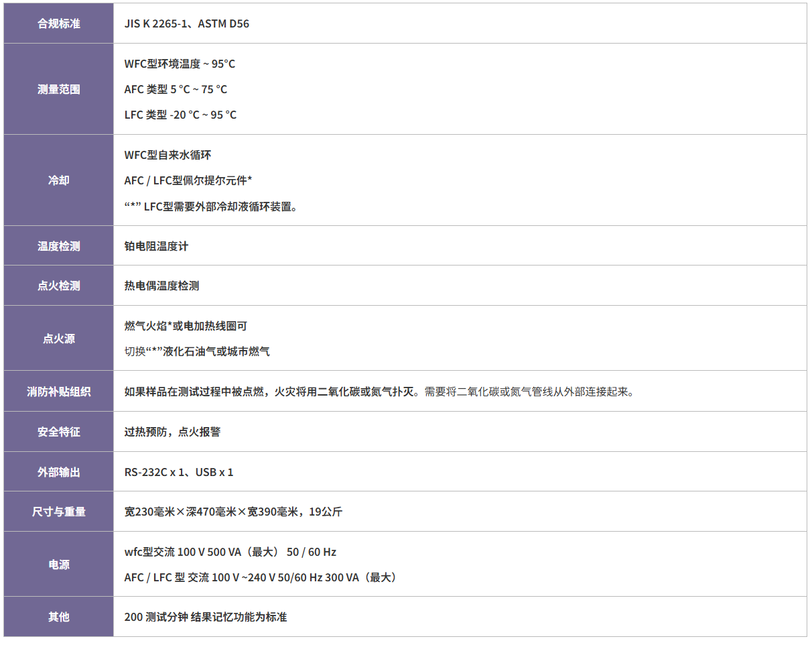Image resolution: width=812 pixels, height=645 pixels.
Task: Click the 点火检测 row header
Action: click(58, 285)
